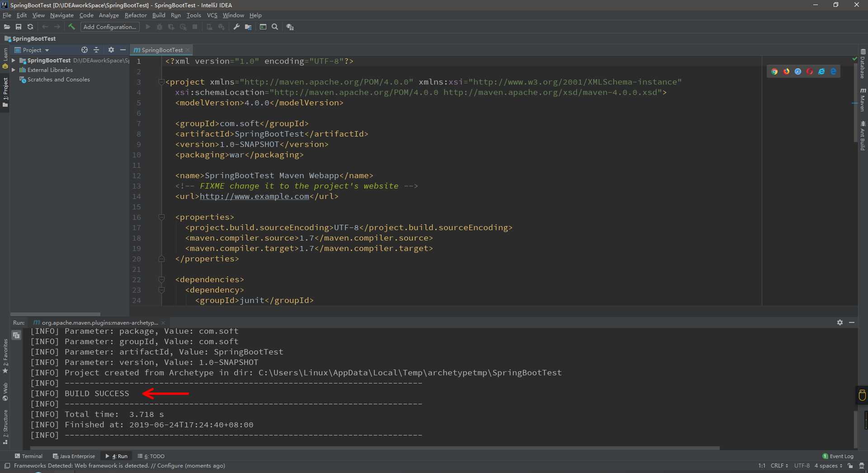Expand External Libraries node
868x473 pixels.
[x=14, y=70]
